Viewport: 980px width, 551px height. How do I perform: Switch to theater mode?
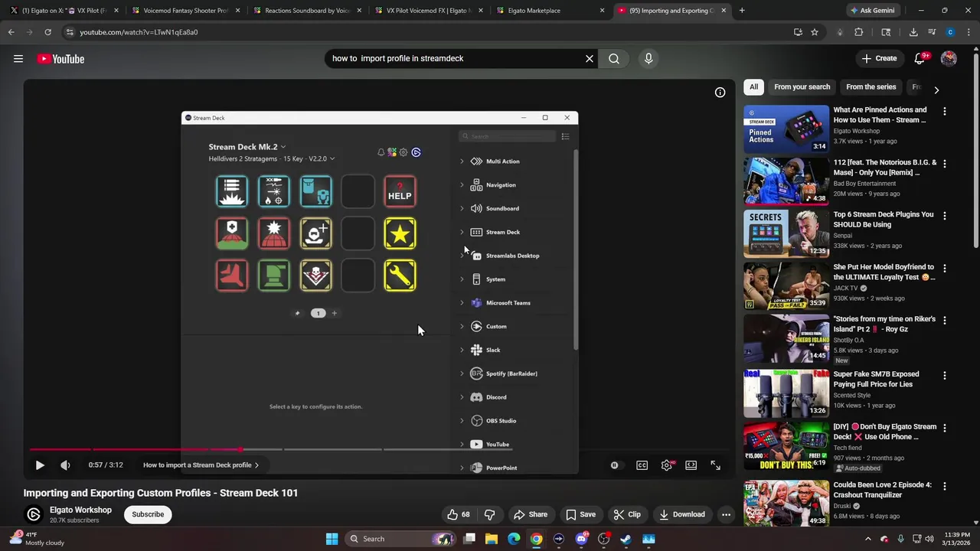[x=691, y=465]
